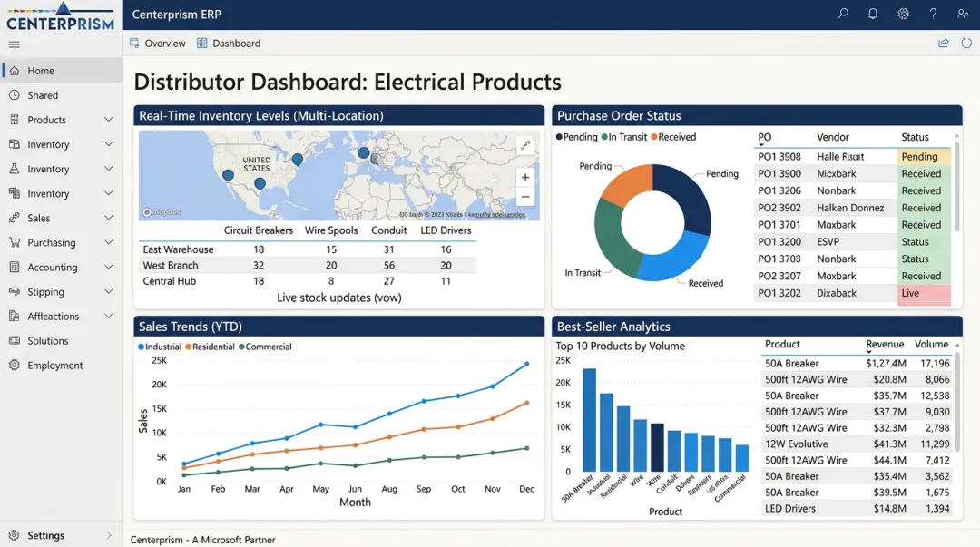Click the share icon in tab bar
This screenshot has height=547, width=980.
(943, 44)
